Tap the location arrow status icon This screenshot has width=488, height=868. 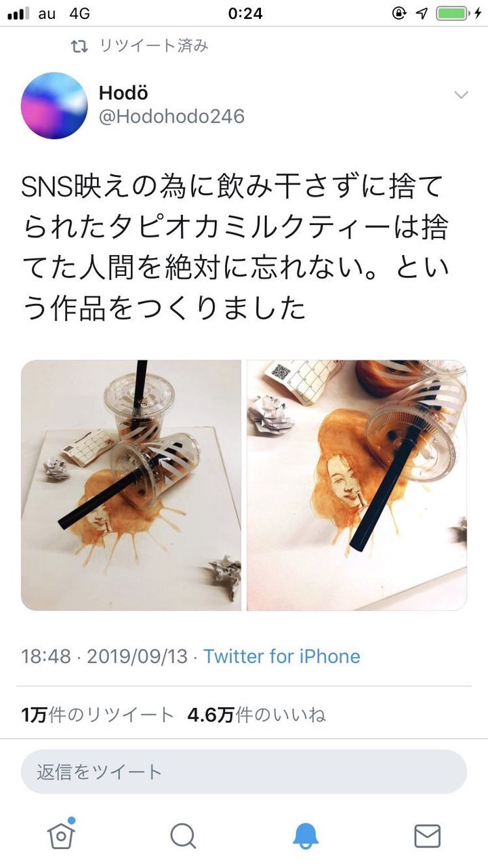422,13
